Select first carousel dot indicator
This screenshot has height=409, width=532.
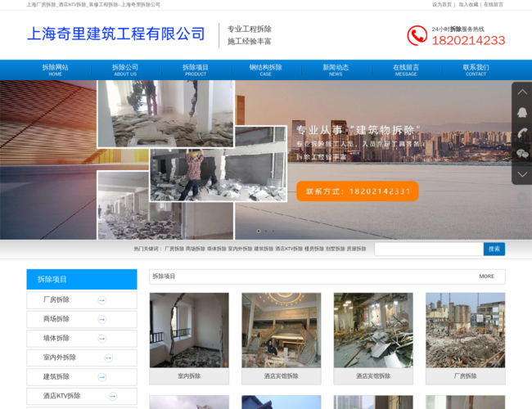point(259,231)
